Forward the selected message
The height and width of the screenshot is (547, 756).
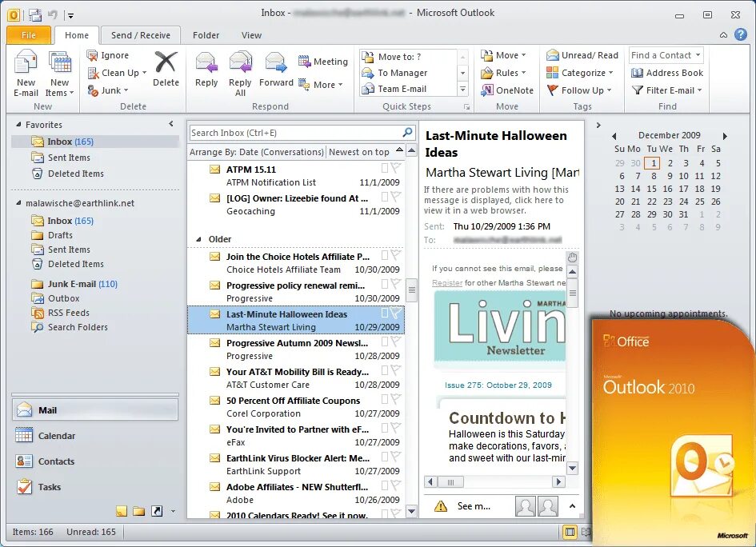[276, 70]
